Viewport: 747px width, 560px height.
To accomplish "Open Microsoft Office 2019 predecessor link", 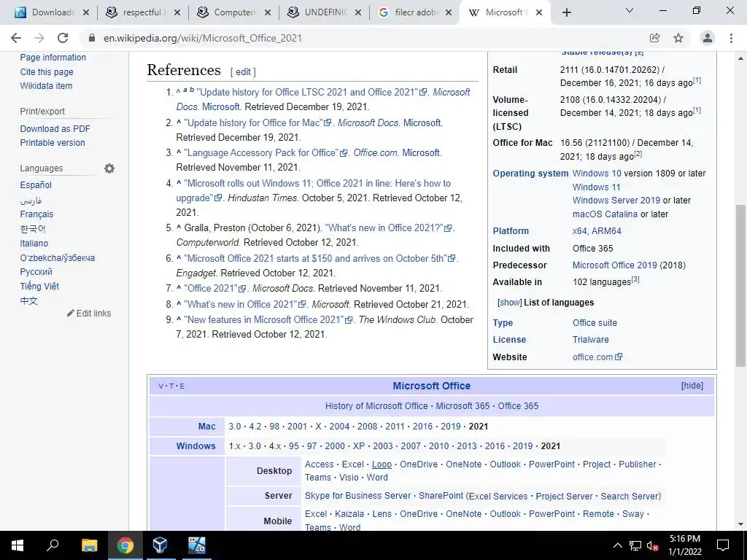I will click(614, 265).
